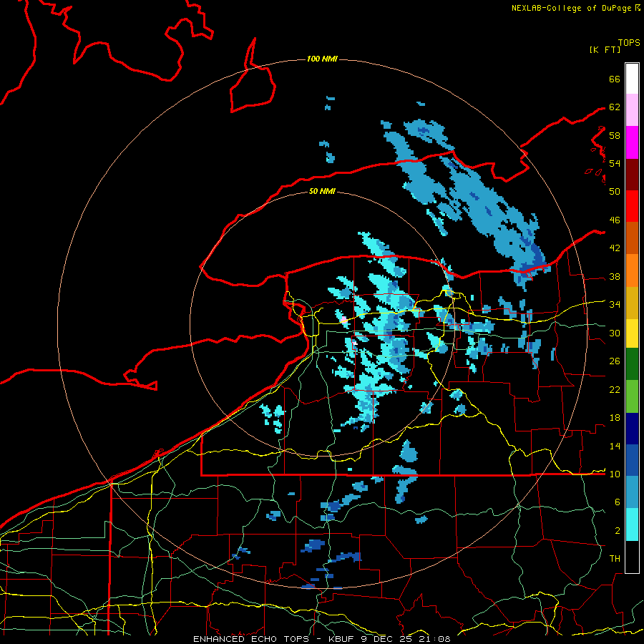
Task: Click the 30 legend value
Action: [615, 333]
